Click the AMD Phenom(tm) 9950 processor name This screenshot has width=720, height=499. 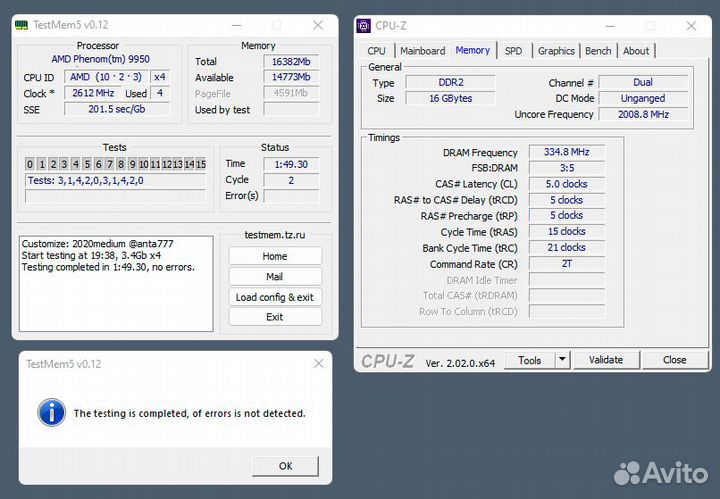pos(101,59)
